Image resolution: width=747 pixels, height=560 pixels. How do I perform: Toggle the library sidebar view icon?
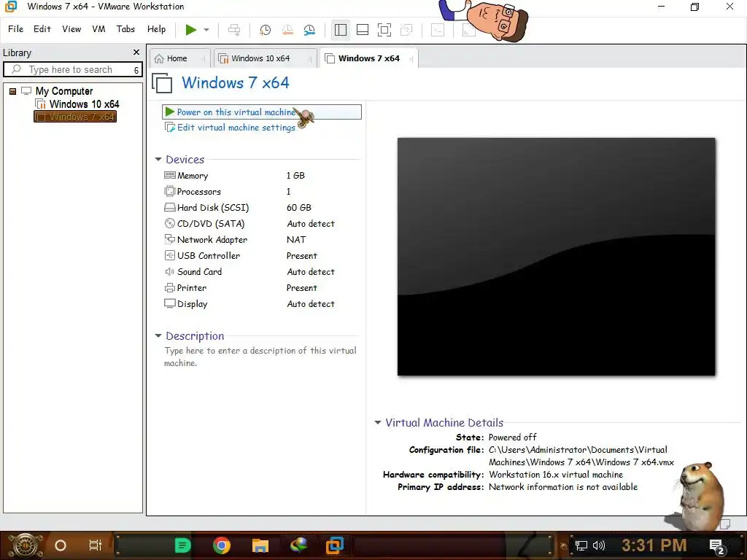[340, 30]
